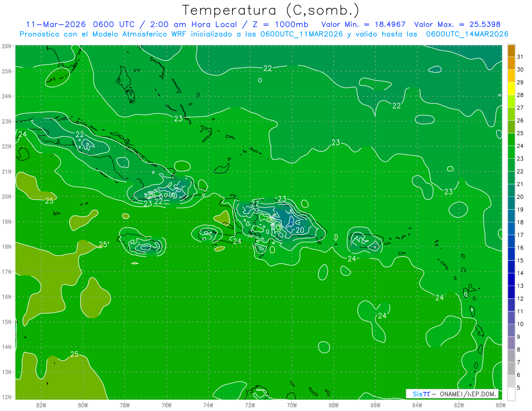Click the '25' contour label near 13.7N 80W
The width and height of the screenshot is (532, 411).
click(74, 354)
